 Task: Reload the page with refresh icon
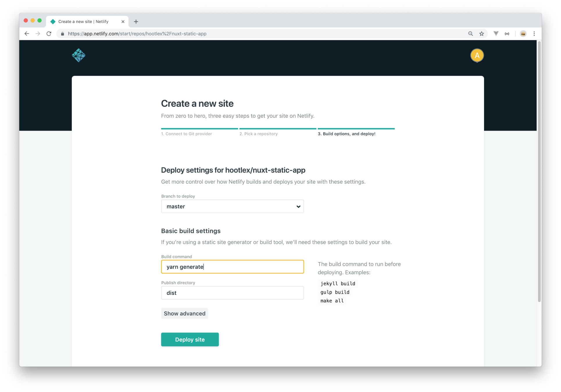coord(49,34)
